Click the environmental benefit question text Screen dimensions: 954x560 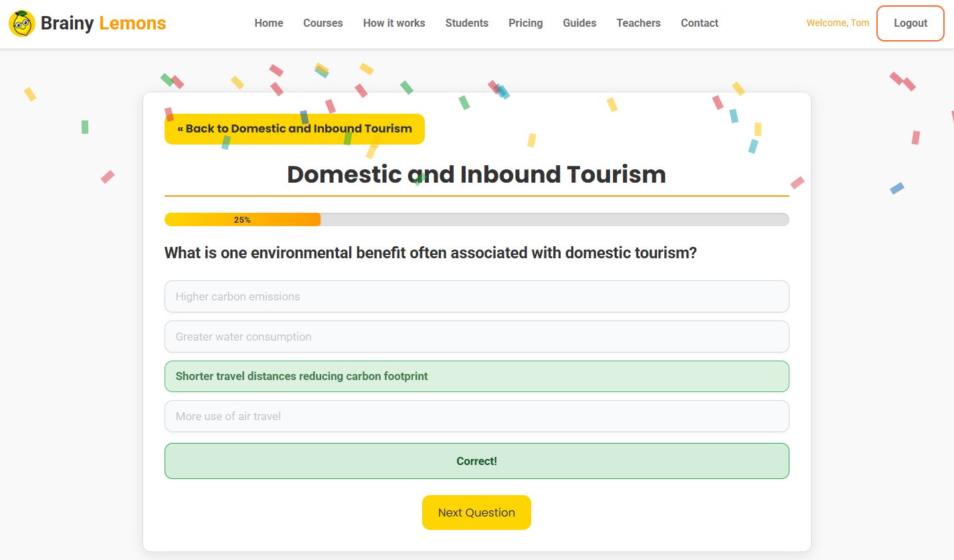tap(431, 253)
